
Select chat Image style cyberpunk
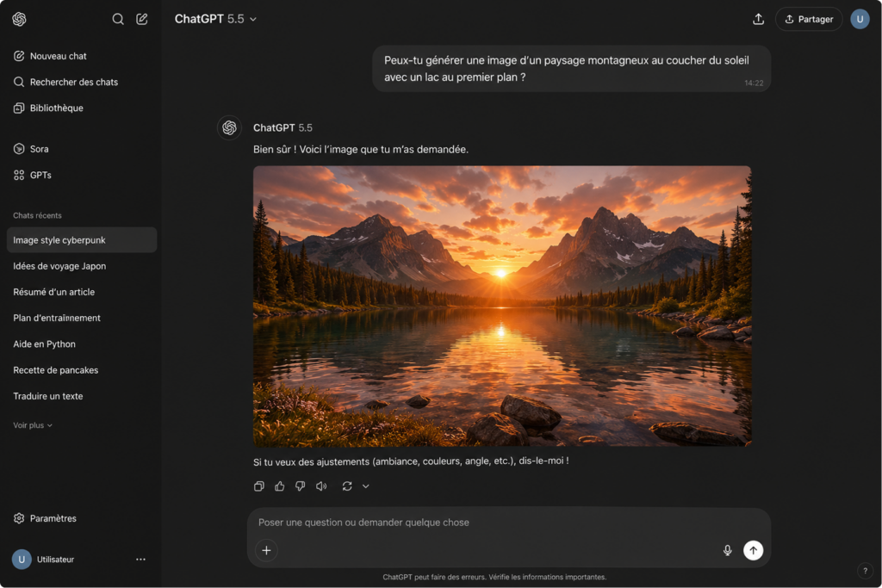point(82,239)
